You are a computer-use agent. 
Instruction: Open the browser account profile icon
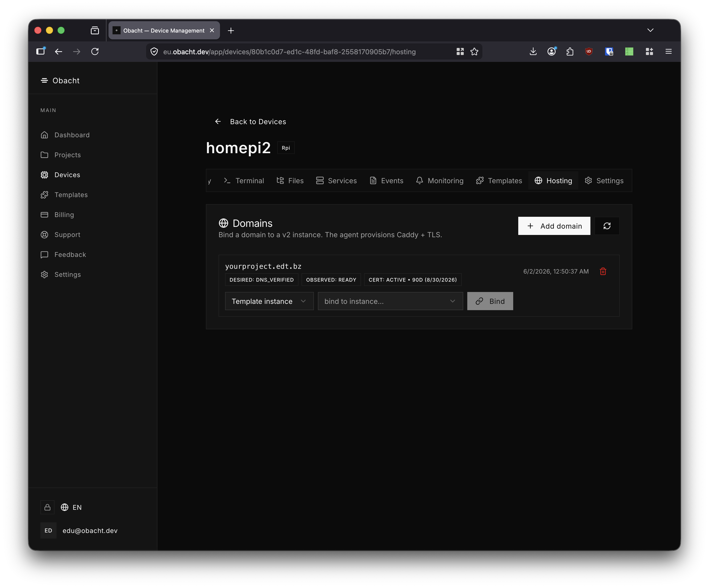tap(551, 51)
